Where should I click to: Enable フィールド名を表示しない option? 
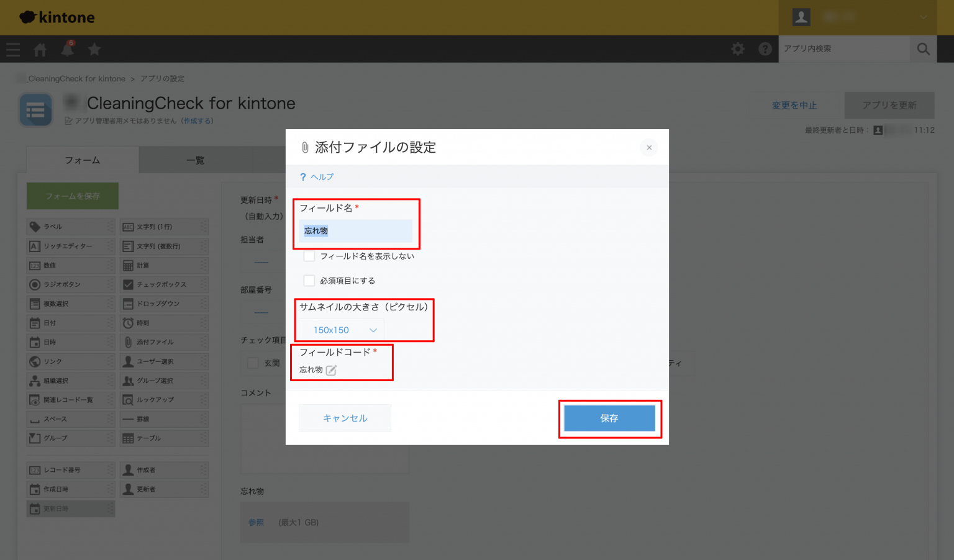pos(309,255)
